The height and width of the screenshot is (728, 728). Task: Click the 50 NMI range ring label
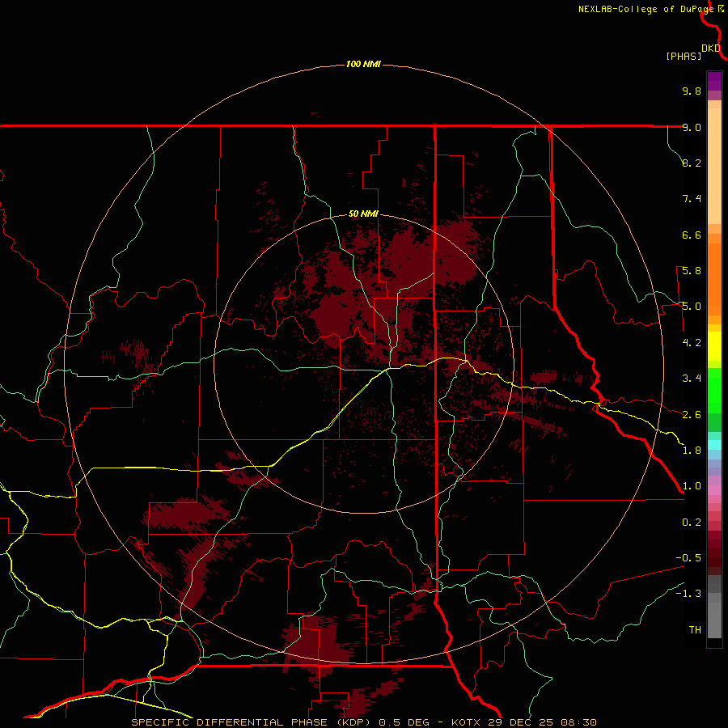point(363,214)
